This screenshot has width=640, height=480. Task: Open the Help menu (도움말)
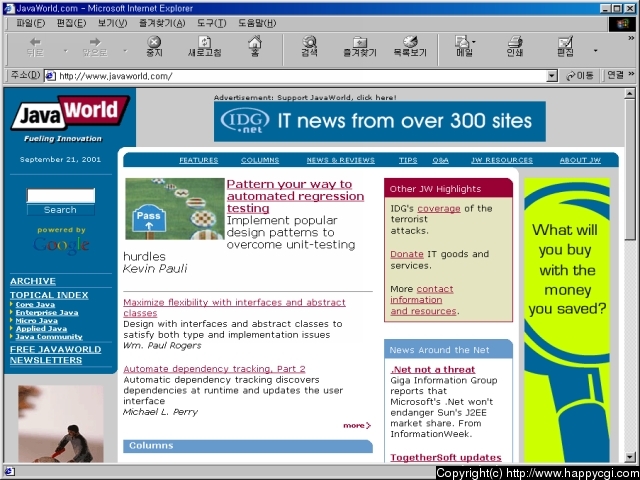coord(257,23)
